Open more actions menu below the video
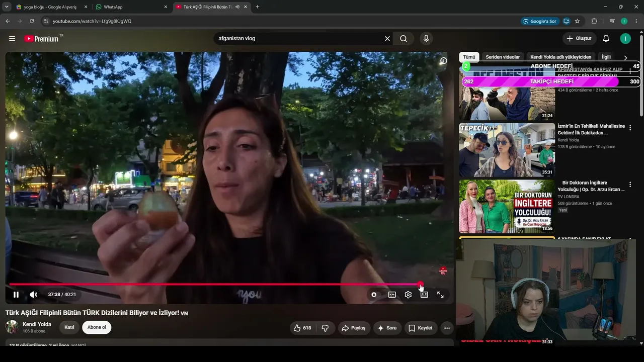 (x=447, y=328)
